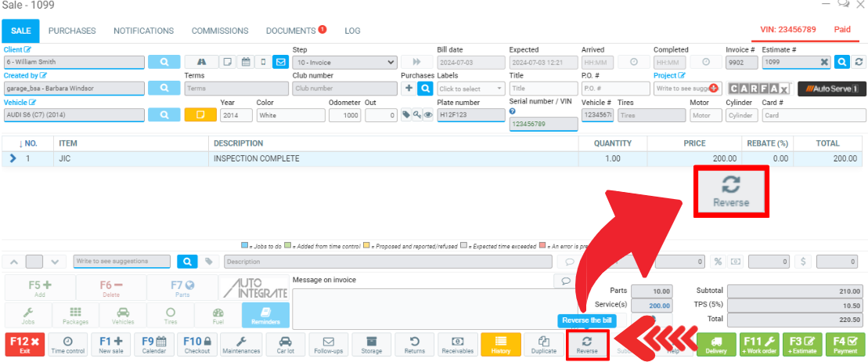Open the CARFAX report button
The height and width of the screenshot is (362, 868).
(758, 89)
